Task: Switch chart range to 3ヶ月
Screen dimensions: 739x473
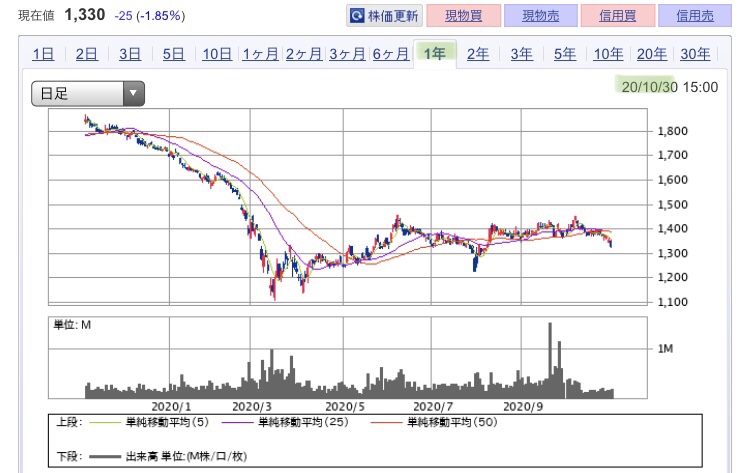Action: coord(347,54)
